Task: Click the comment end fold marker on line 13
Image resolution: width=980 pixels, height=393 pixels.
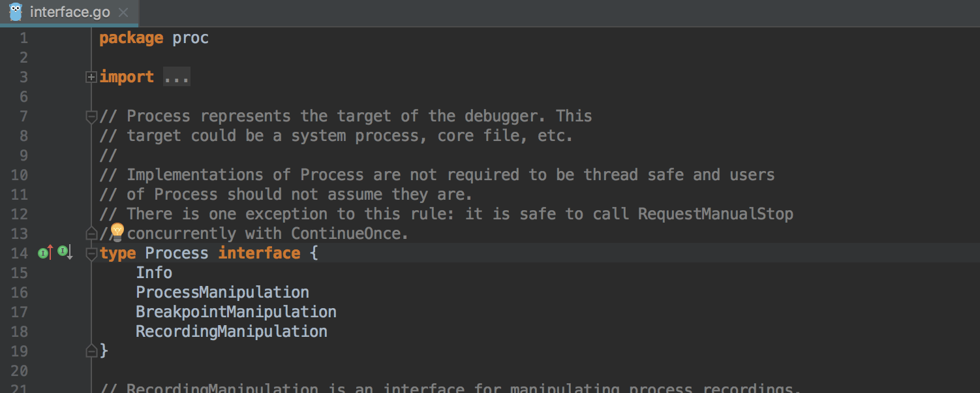Action: tap(91, 233)
